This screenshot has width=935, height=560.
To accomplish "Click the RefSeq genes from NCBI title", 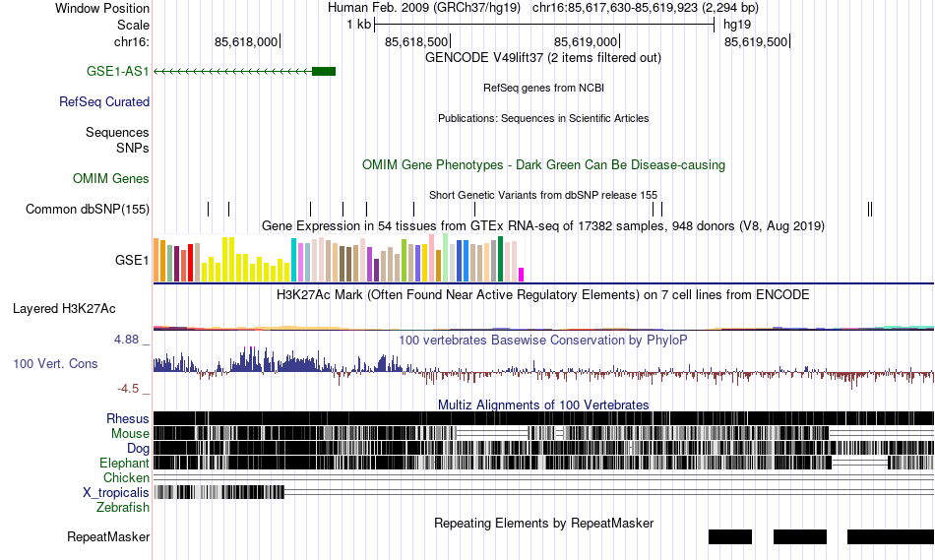I will (543, 88).
